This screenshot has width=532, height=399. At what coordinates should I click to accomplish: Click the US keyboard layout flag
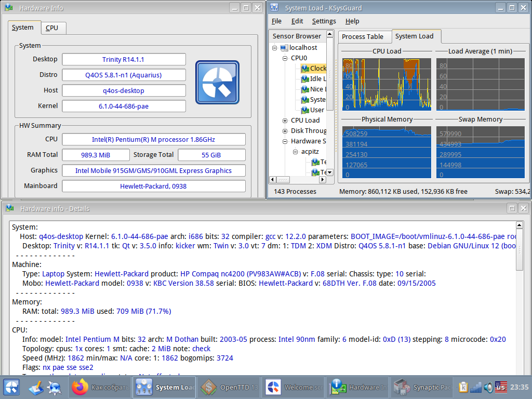(x=501, y=388)
